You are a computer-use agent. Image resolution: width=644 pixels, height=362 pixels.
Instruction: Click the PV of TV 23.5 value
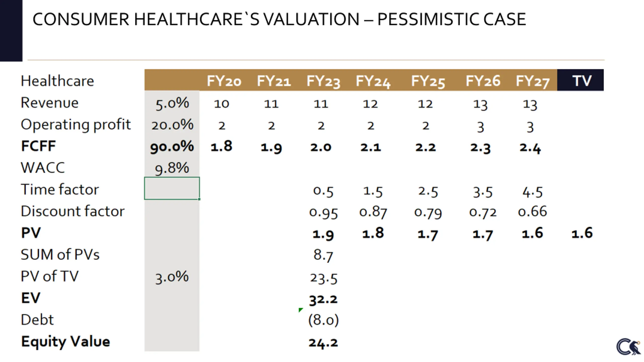coord(324,278)
